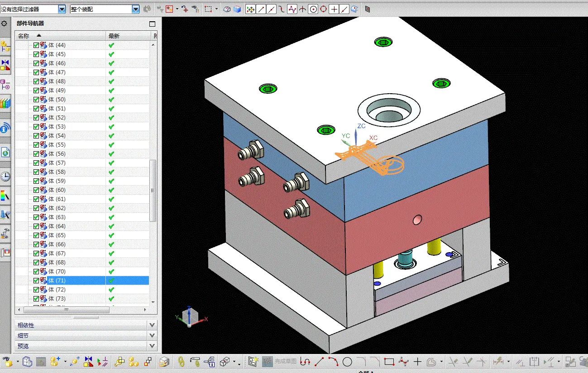The image size is (588, 373).
Task: Click the navigator scroll-up arrow
Action: [x=153, y=45]
